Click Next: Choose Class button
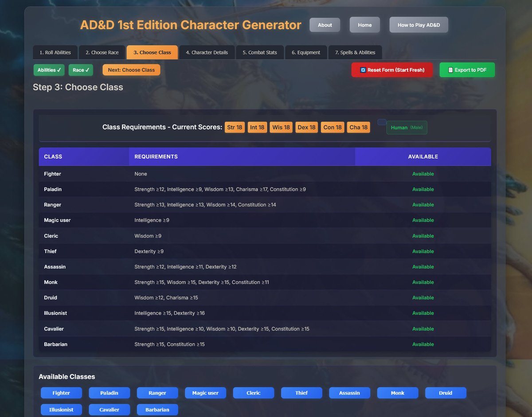The width and height of the screenshot is (532, 417). [131, 70]
